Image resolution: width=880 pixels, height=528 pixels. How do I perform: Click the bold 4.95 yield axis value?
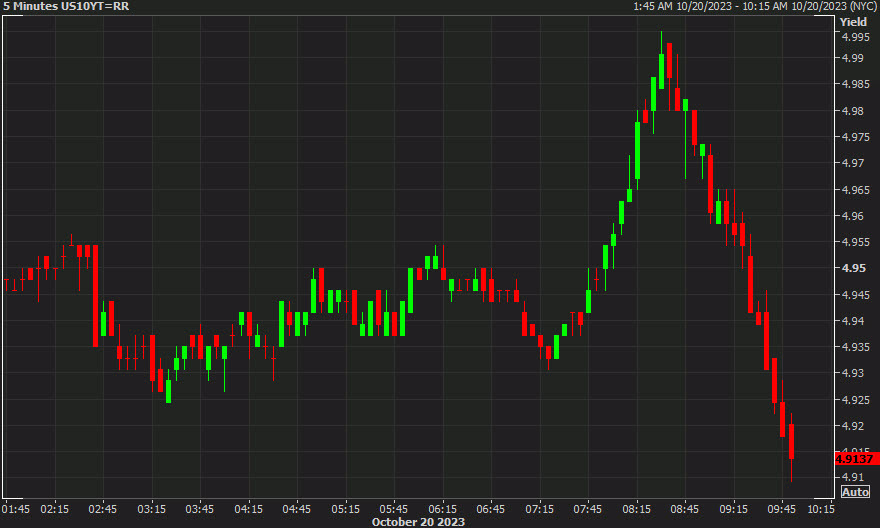coord(854,268)
